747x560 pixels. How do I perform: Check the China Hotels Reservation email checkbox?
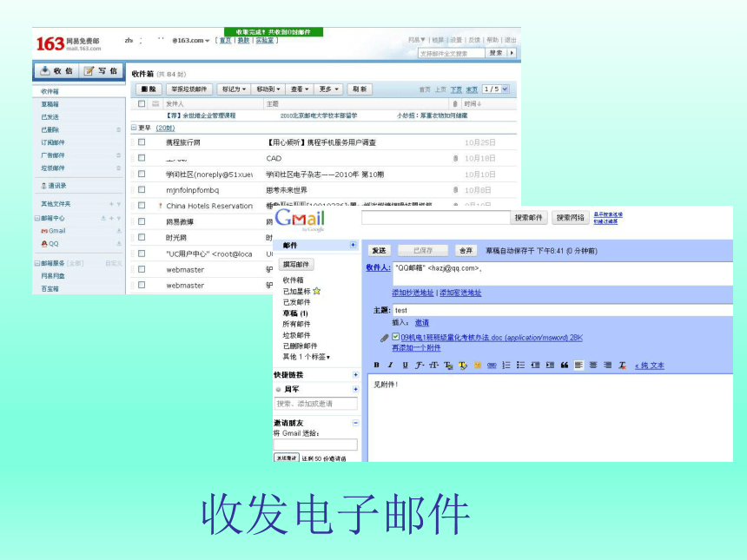142,205
